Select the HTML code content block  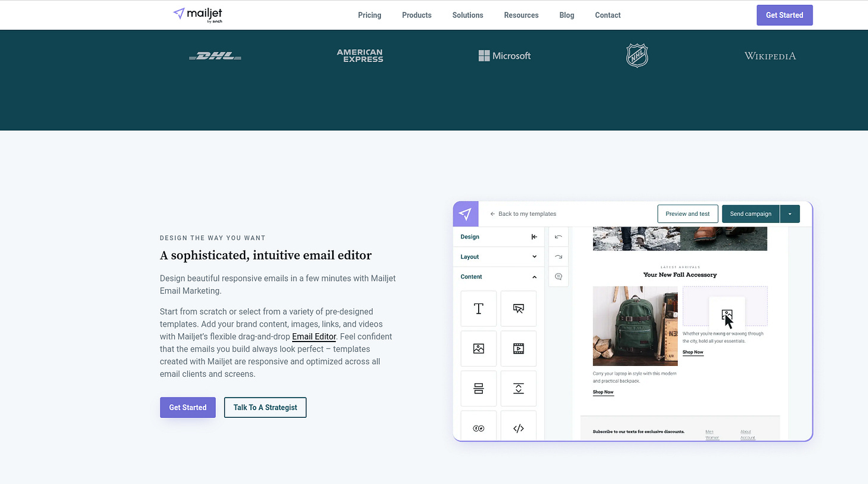(x=519, y=426)
